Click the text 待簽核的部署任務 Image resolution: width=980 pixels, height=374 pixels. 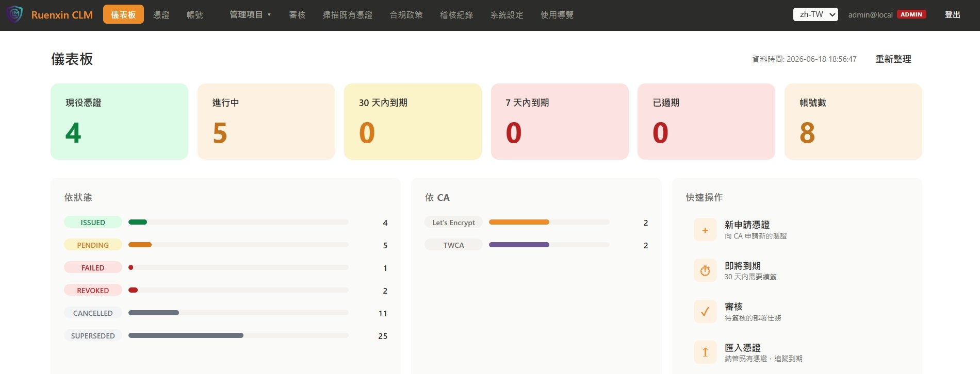point(753,318)
